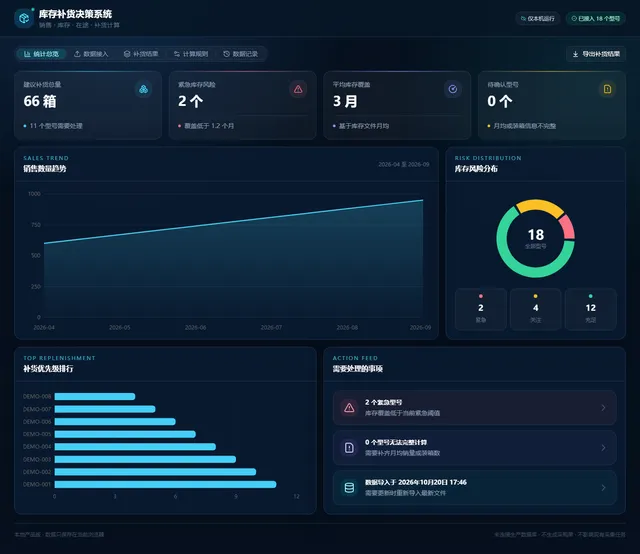Click the 导出补货结果 export button
This screenshot has height=554, width=640.
point(596,54)
